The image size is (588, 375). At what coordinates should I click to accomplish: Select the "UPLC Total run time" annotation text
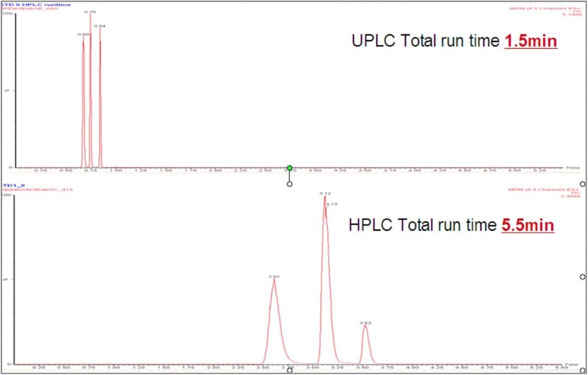pyautogui.click(x=426, y=41)
